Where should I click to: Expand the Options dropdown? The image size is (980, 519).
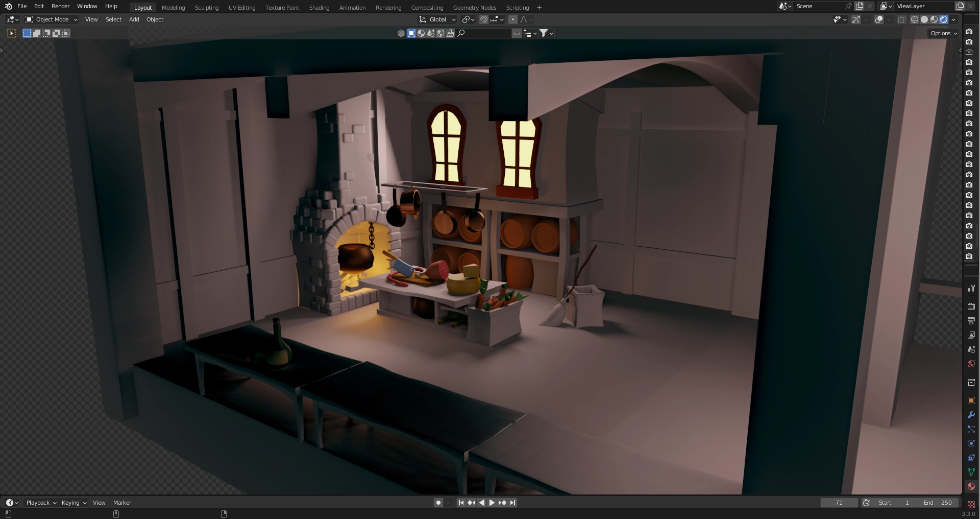coord(944,33)
